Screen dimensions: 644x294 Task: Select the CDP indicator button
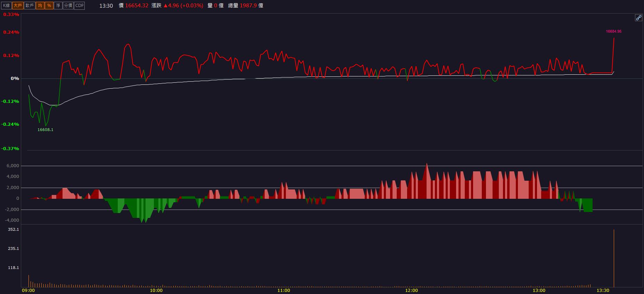click(x=80, y=6)
